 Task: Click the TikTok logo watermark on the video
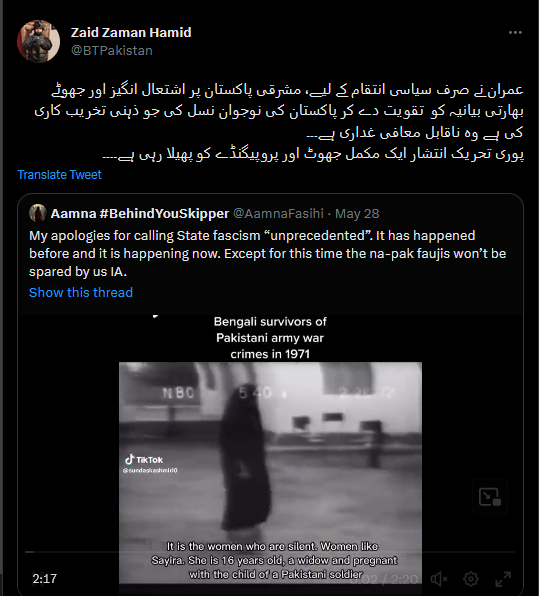(144, 460)
